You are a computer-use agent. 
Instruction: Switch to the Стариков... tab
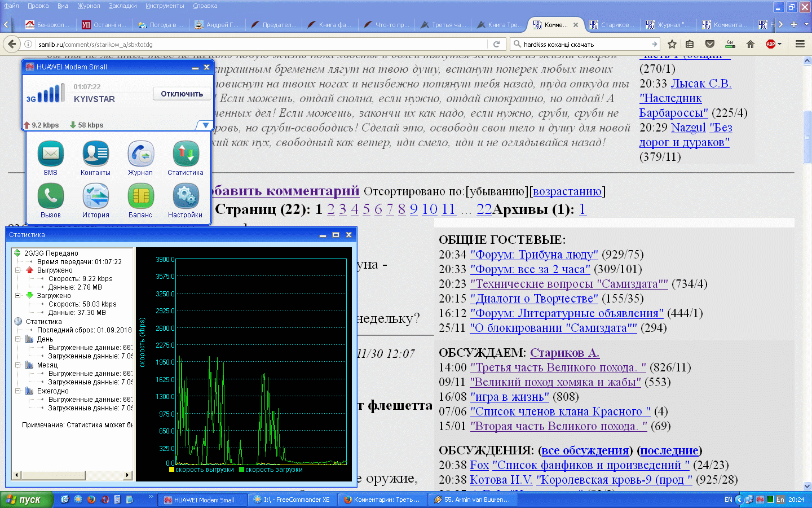tap(612, 24)
